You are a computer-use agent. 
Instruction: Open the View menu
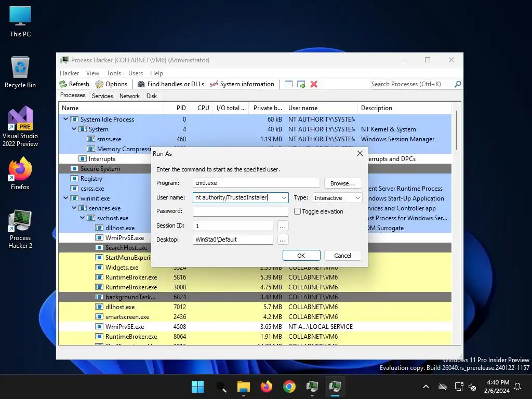click(x=92, y=73)
